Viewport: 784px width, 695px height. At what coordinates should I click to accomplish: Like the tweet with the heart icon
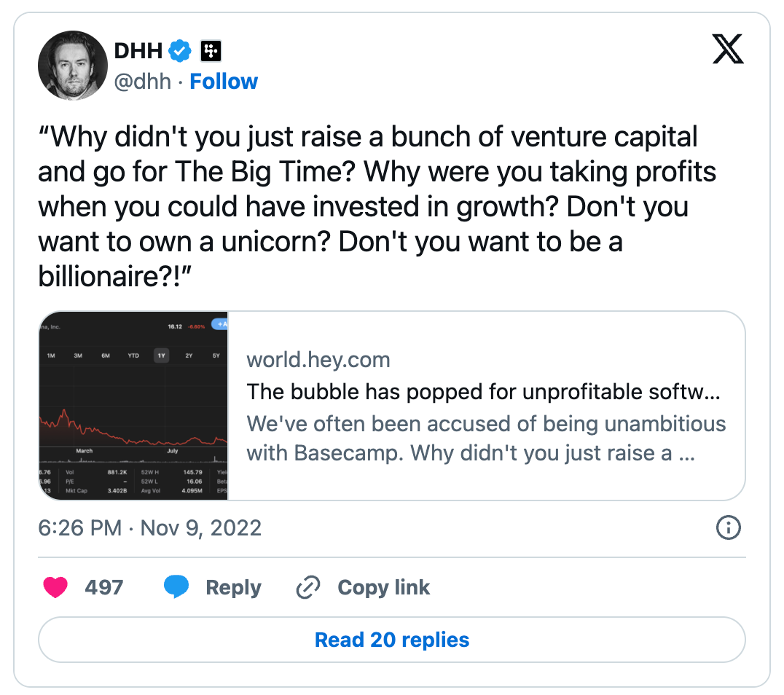(55, 587)
